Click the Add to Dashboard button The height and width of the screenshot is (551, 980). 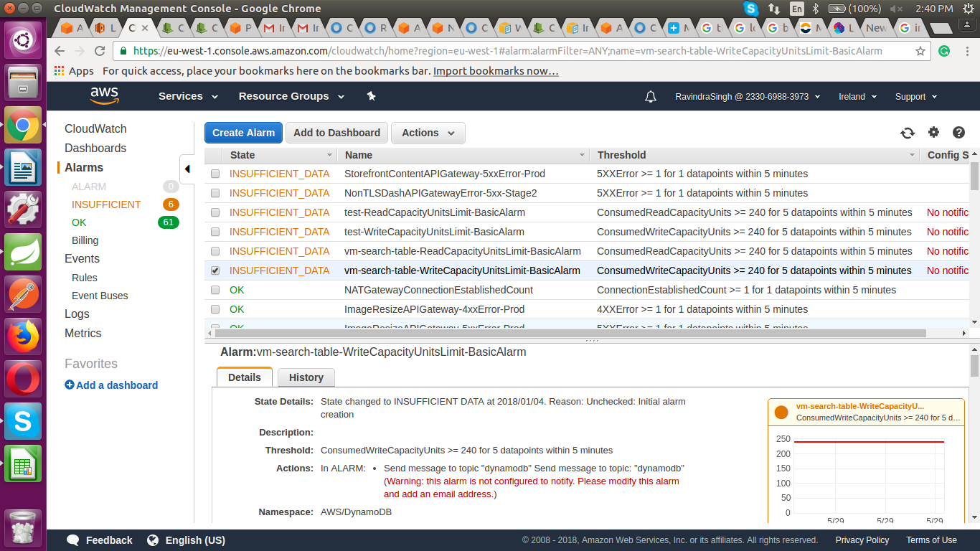[336, 133]
